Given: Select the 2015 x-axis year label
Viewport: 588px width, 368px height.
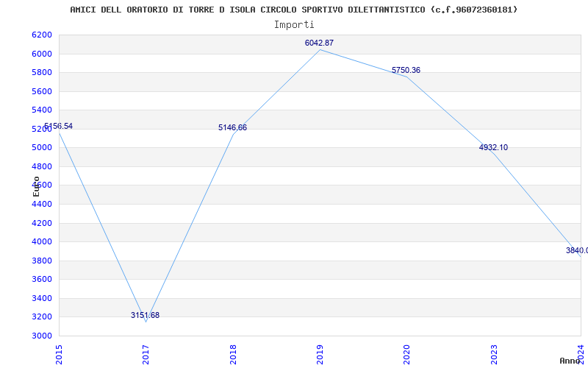Looking at the screenshot, I should tap(59, 355).
